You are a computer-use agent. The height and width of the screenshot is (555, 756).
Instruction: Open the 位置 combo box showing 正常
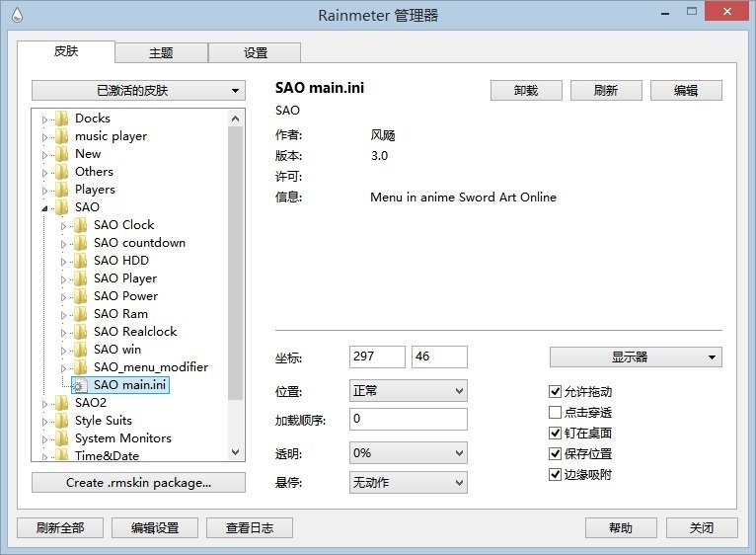point(408,390)
